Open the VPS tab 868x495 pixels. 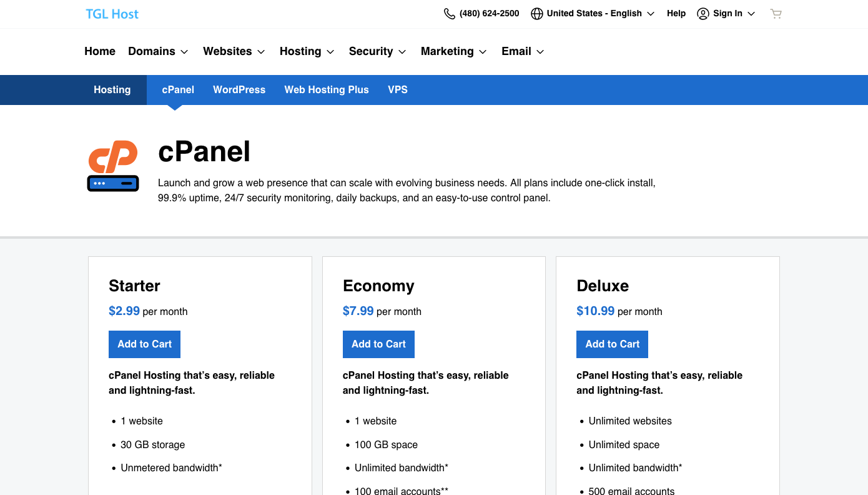click(398, 90)
